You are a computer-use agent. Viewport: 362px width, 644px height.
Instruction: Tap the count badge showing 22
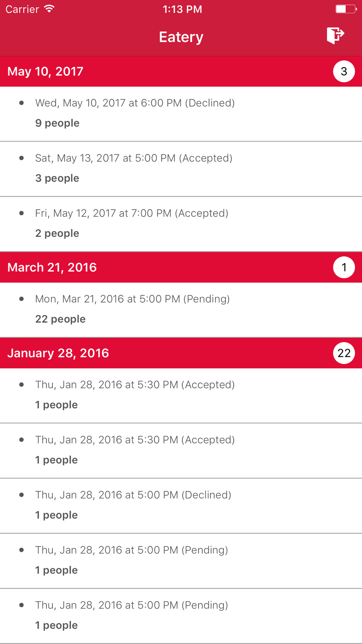tap(344, 353)
